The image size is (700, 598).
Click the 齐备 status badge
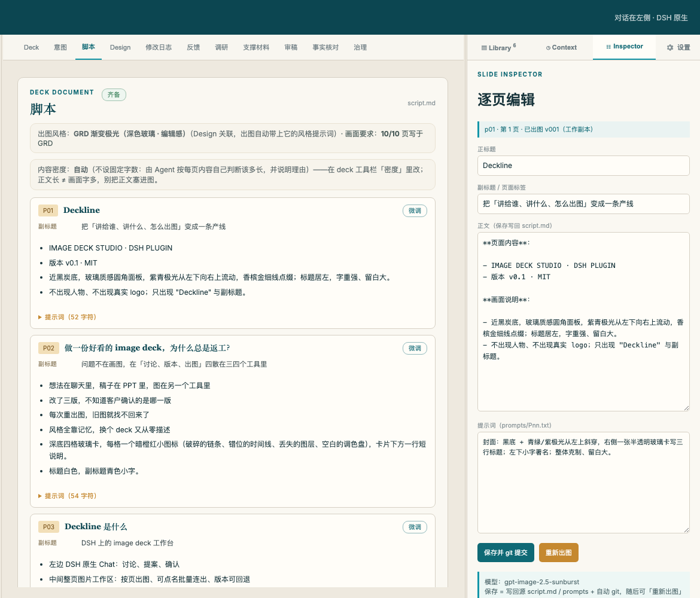(114, 94)
